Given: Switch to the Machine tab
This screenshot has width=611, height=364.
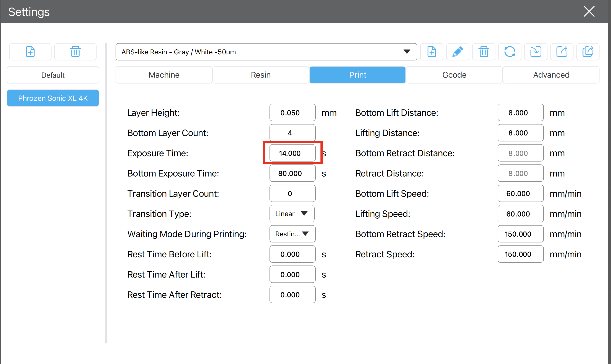Looking at the screenshot, I should pyautogui.click(x=164, y=75).
